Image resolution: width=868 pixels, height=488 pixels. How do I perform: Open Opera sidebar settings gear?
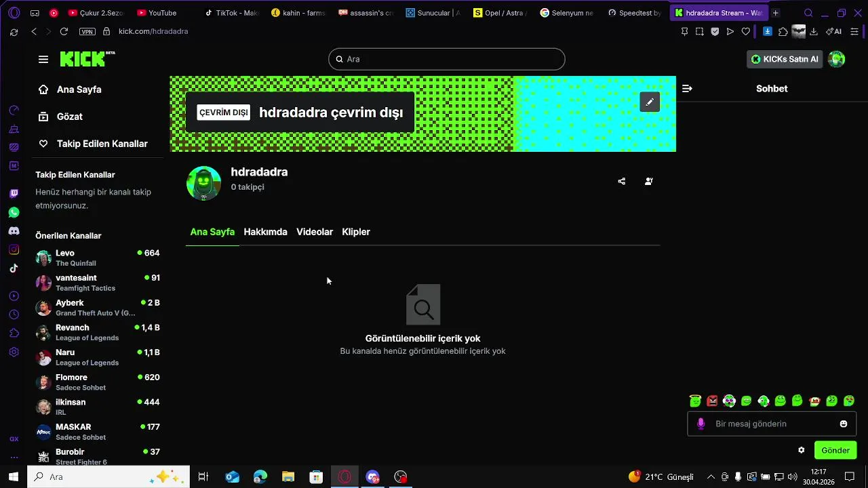[x=14, y=352]
